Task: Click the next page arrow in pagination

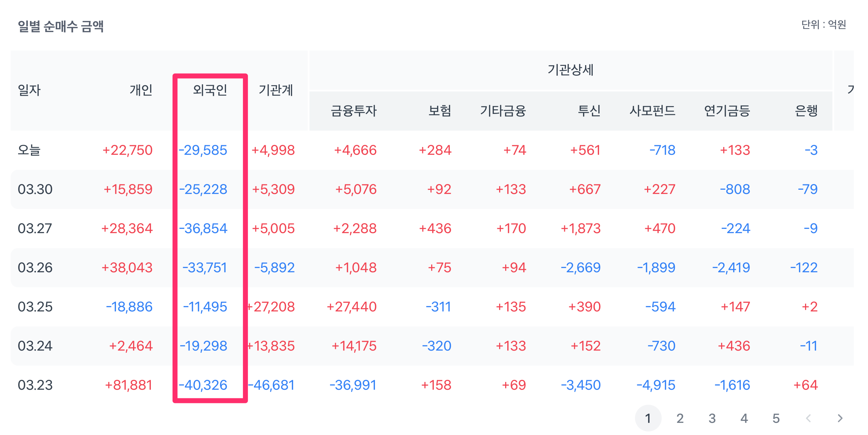Action: click(840, 418)
